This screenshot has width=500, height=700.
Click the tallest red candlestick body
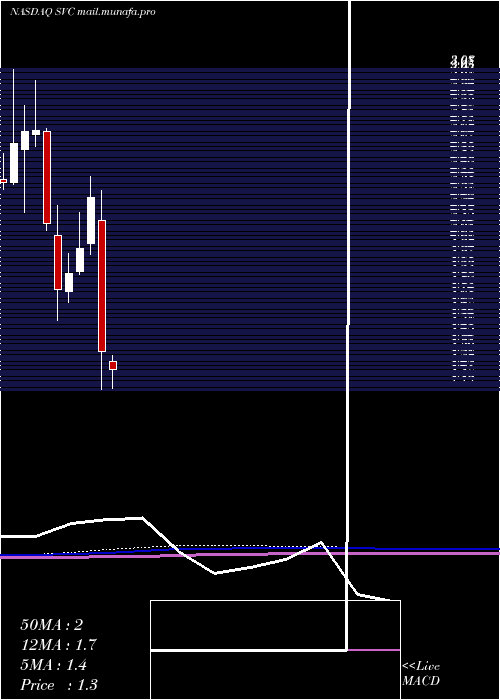pos(102,286)
